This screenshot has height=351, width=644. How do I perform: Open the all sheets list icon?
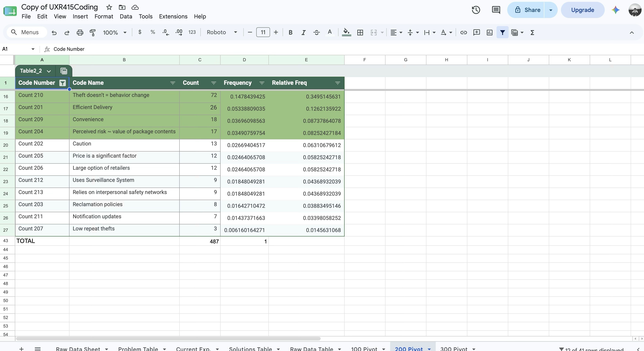tap(37, 349)
